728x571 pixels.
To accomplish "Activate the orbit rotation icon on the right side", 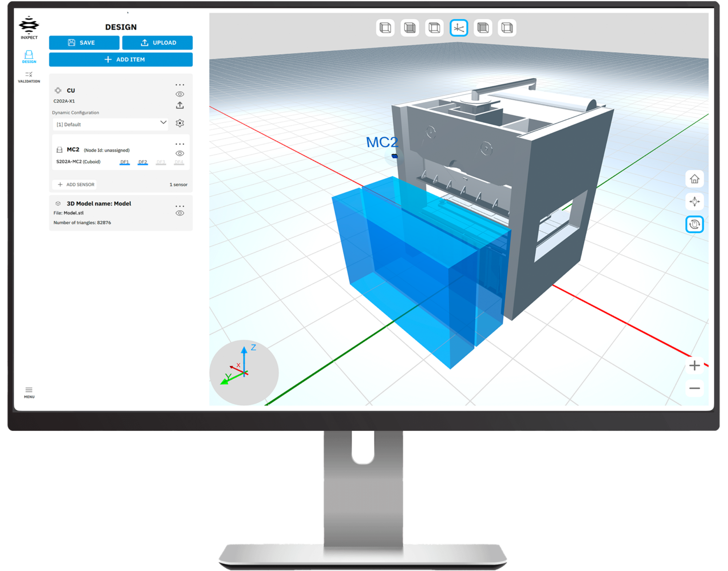I will [695, 225].
